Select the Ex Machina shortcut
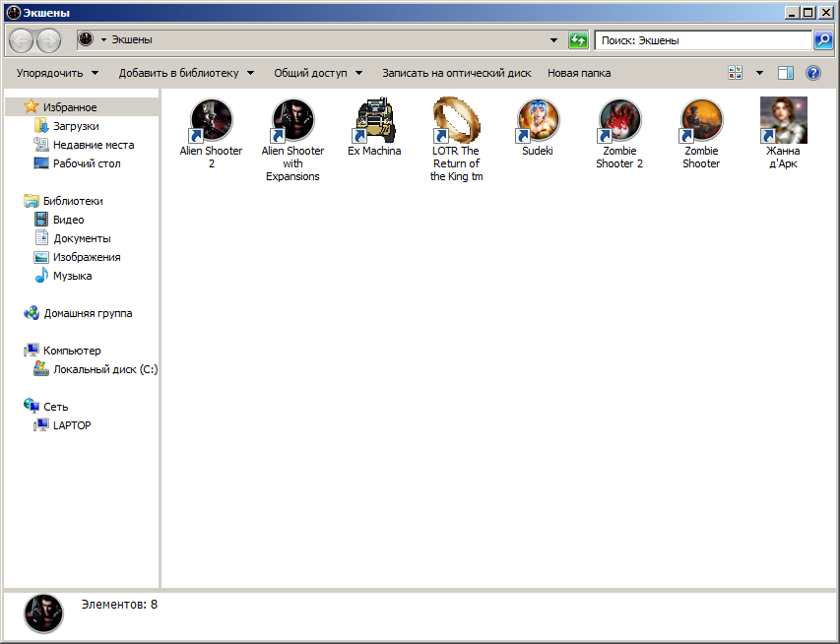This screenshot has width=840, height=644. click(x=374, y=127)
